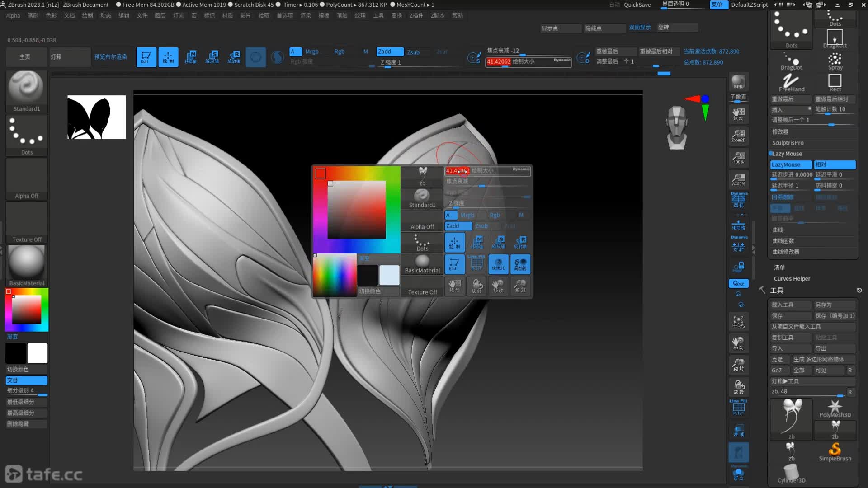The width and height of the screenshot is (868, 488).
Task: Select the Scale (S) gizmo icon in top toolbar
Action: [x=212, y=57]
